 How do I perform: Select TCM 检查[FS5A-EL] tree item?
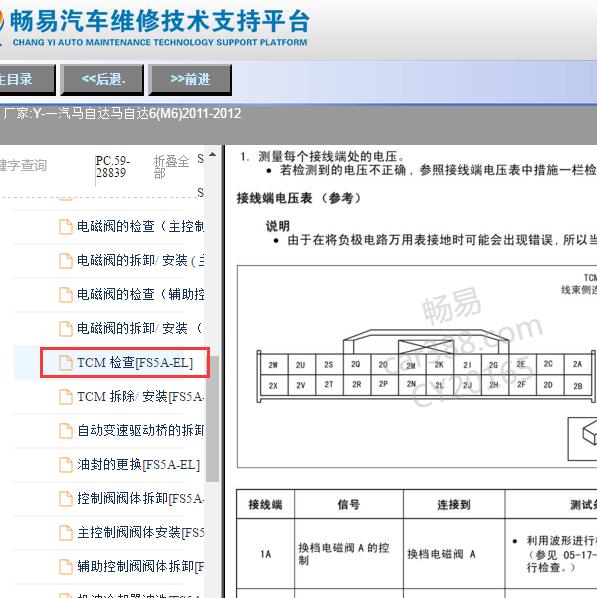pos(135,363)
